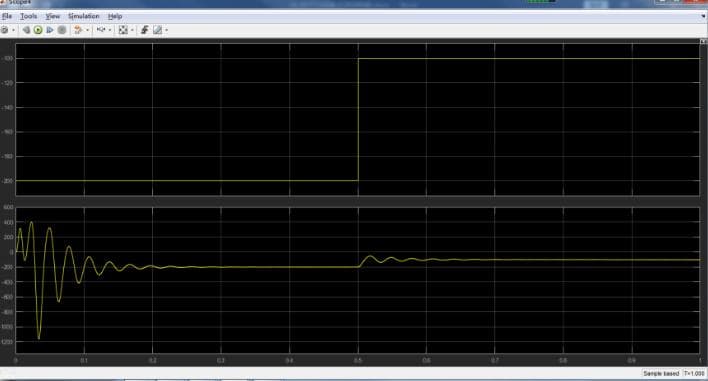Expand the Measurements dropdown arrow
The image size is (708, 381).
(x=166, y=30)
